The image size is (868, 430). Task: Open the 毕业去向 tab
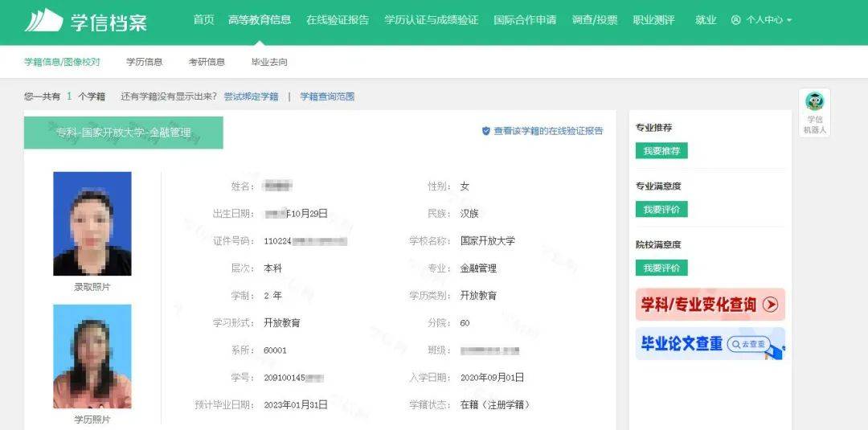point(269,62)
